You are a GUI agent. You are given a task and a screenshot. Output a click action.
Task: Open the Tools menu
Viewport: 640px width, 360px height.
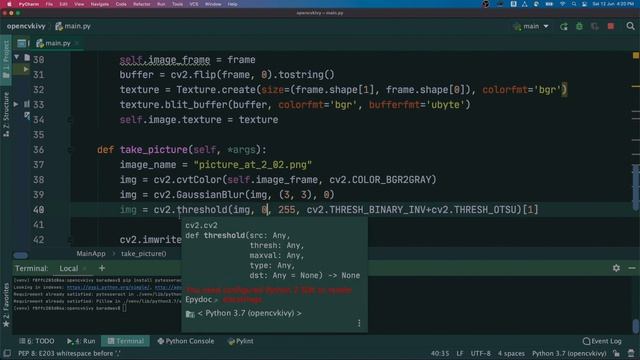[178, 4]
